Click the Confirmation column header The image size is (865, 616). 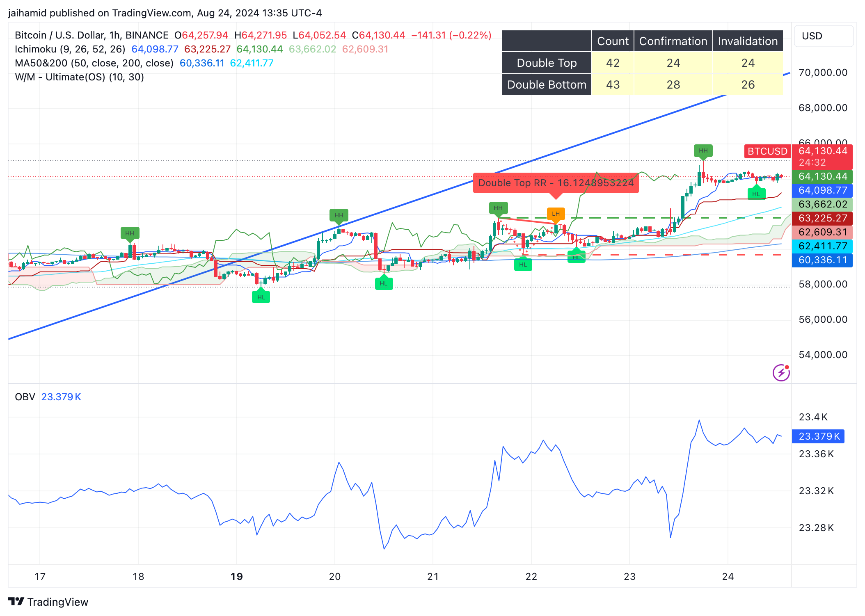673,41
